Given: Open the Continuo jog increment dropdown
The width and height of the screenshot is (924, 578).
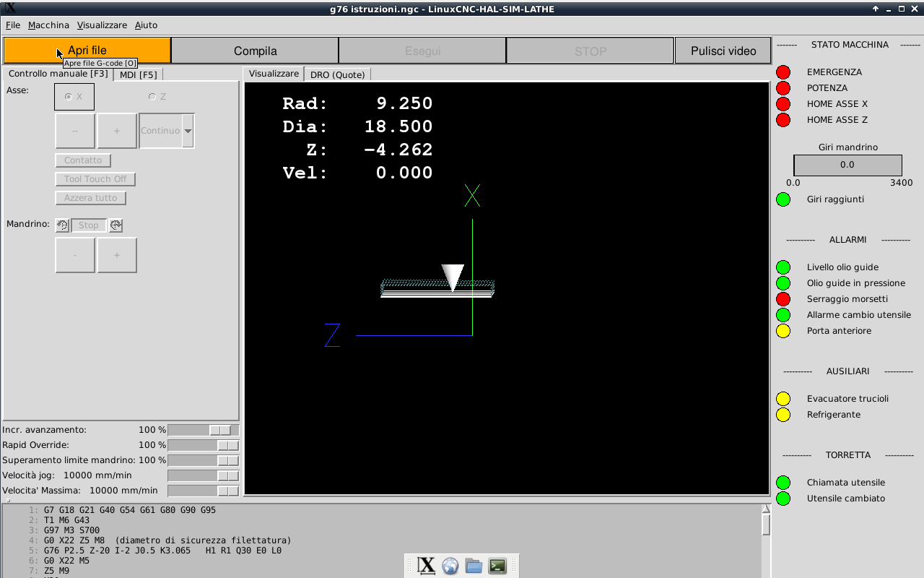Looking at the screenshot, I should coord(188,131).
